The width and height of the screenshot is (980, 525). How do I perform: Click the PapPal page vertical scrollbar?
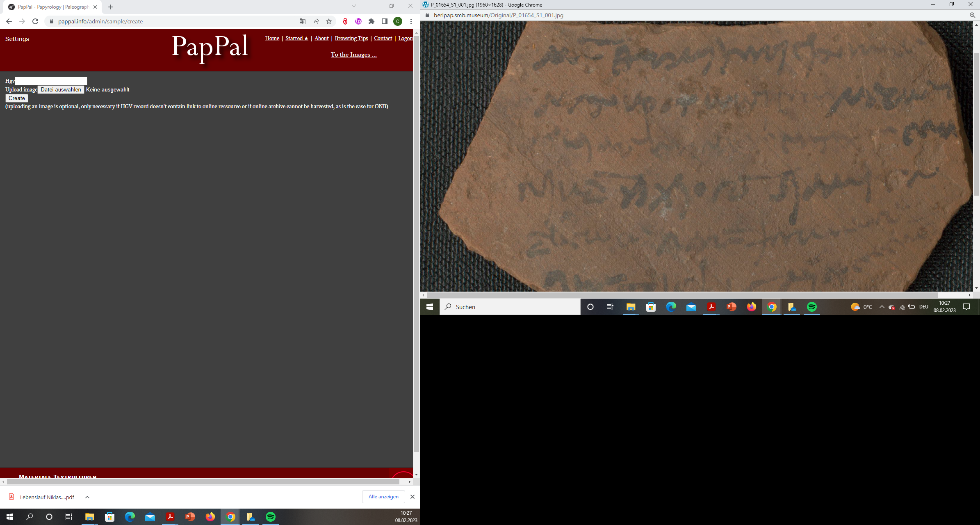[x=416, y=244]
